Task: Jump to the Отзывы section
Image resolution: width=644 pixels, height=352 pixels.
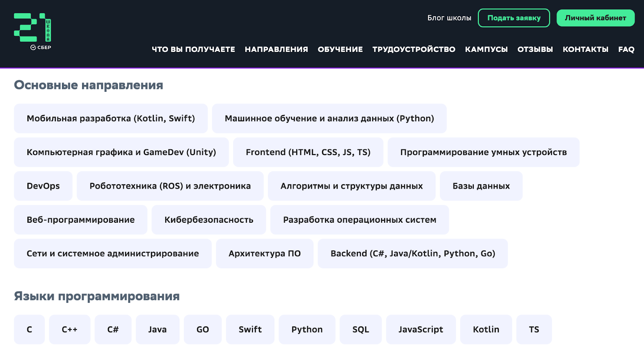Action: coord(535,50)
